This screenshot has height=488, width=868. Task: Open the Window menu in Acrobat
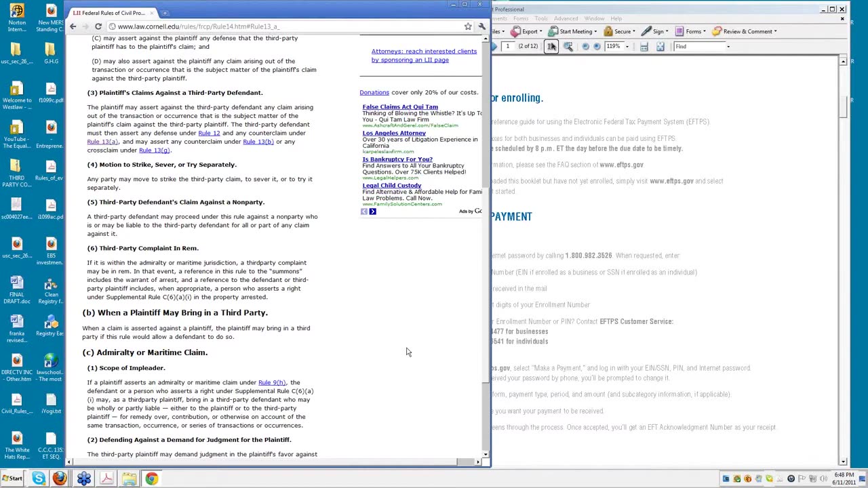(x=594, y=18)
